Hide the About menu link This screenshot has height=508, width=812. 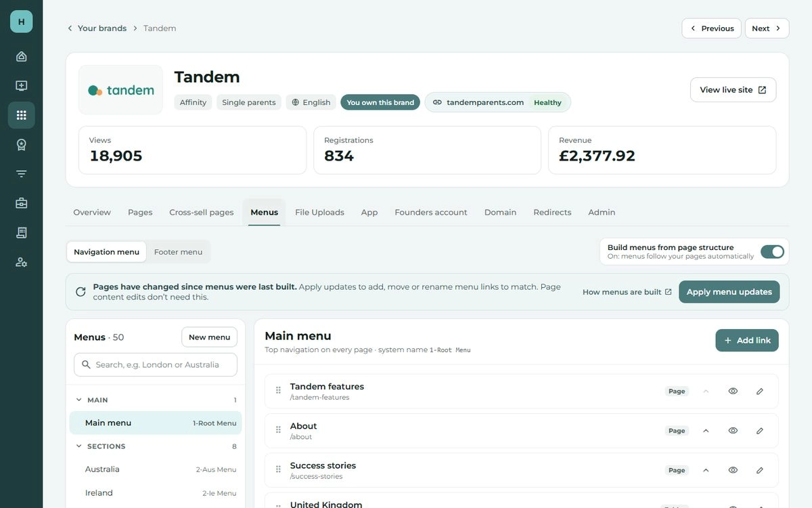coord(733,431)
